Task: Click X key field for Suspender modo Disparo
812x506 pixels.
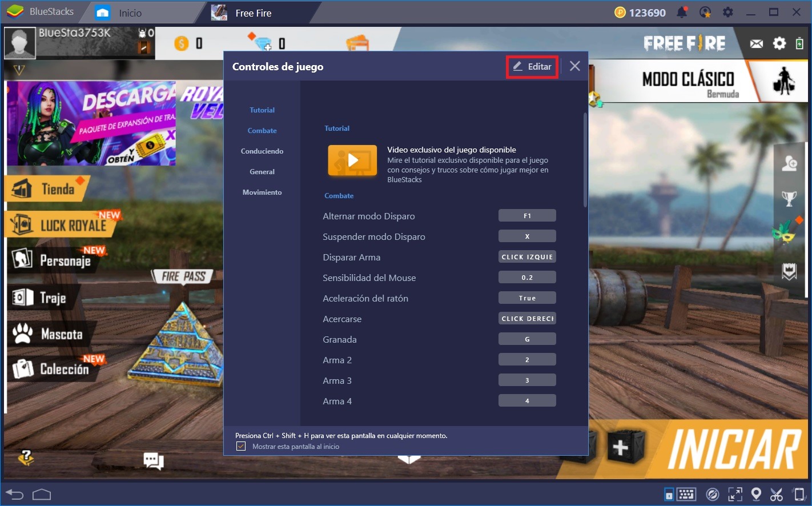Action: 527,236
